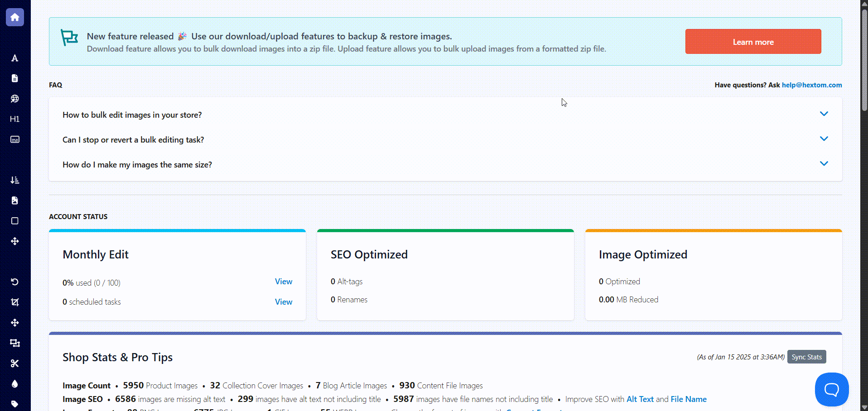The image size is (868, 411).
Task: Click the '0 Renames' value
Action: tap(349, 300)
